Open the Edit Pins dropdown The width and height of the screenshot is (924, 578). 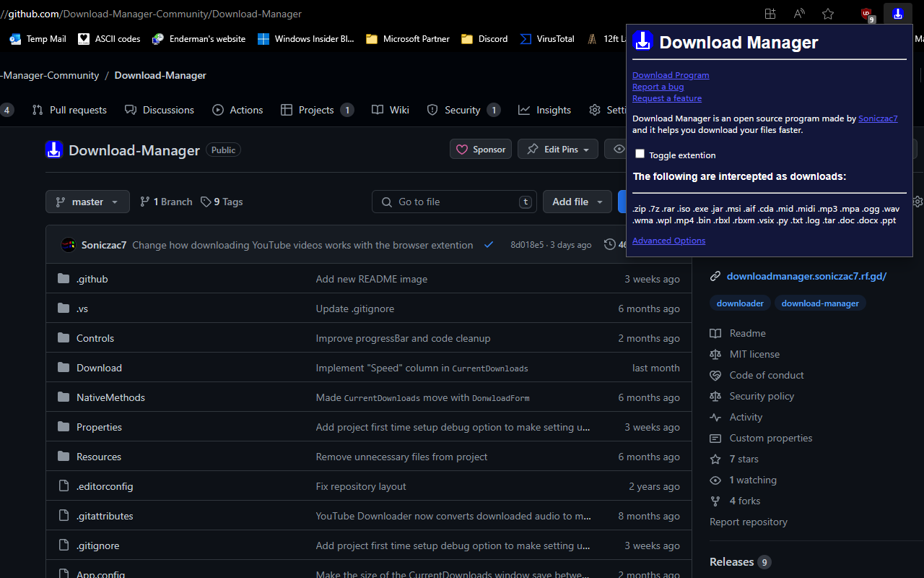(558, 150)
